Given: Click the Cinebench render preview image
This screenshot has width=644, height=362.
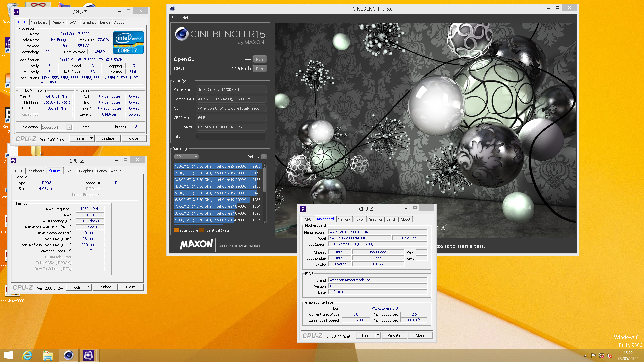Looking at the screenshot, I should (426, 130).
